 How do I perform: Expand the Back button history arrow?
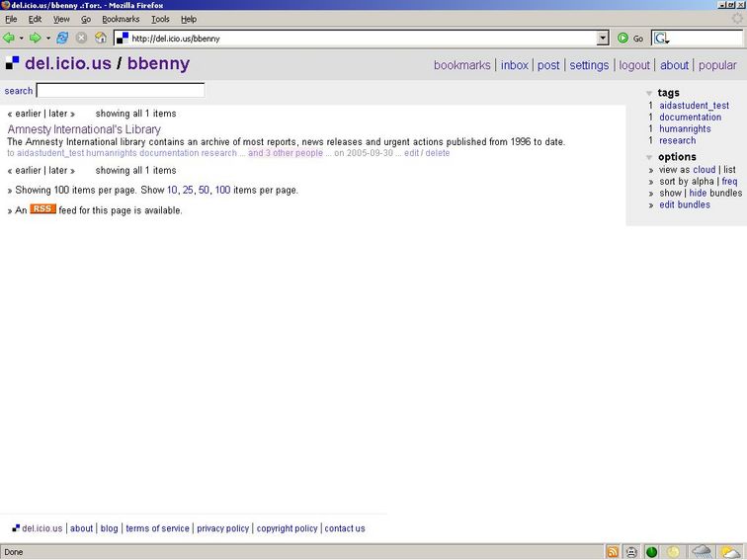[x=22, y=39]
